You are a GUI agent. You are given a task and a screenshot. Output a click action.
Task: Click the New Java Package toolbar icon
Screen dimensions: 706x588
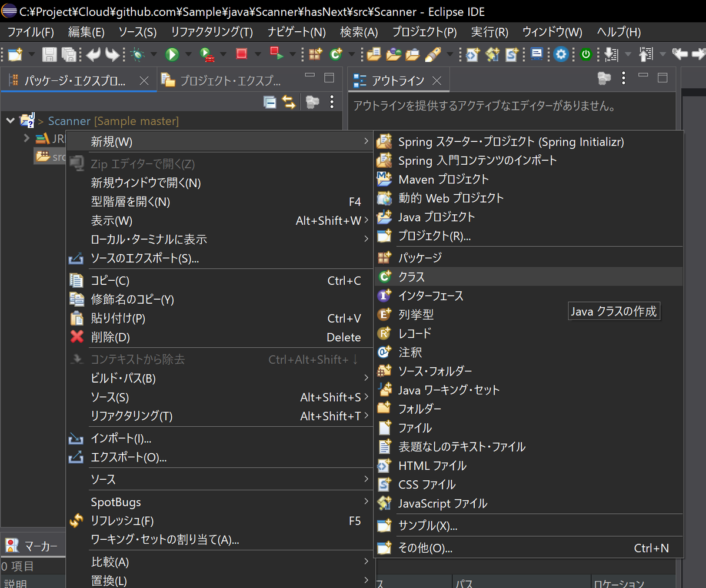[x=316, y=55]
